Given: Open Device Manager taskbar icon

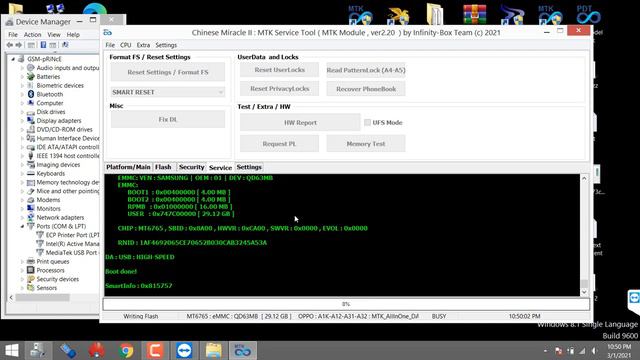Looking at the screenshot, I should [38, 350].
